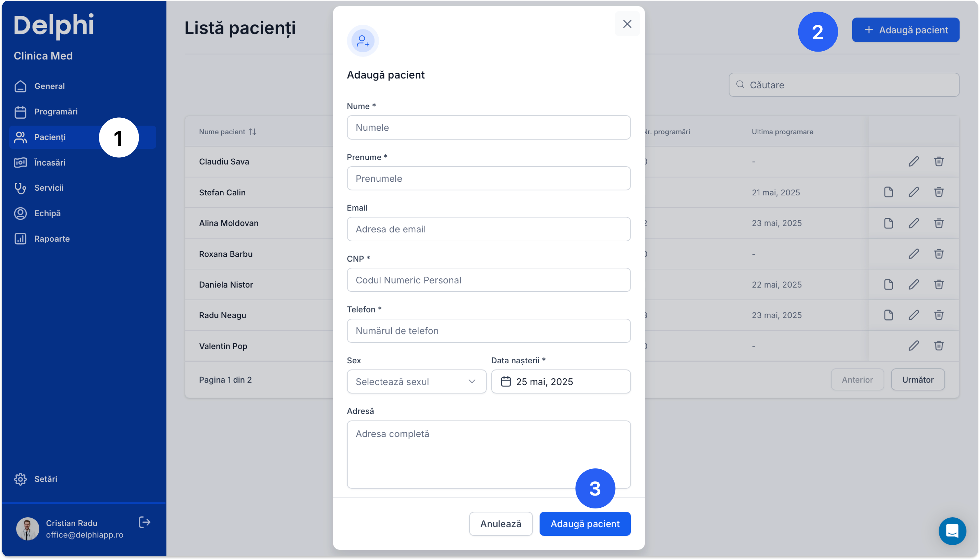Open the document icon for Daniela Nistor
Screen dimensions: 980x560
888,285
